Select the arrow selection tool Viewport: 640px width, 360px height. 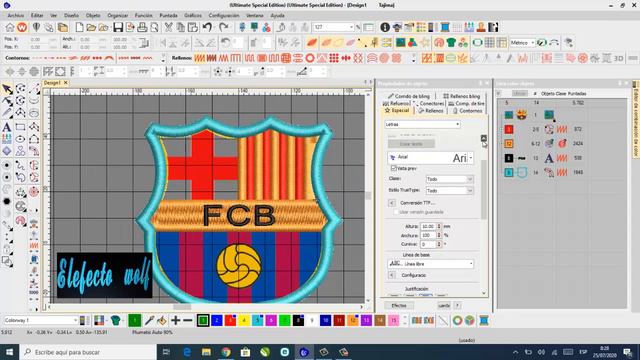[7, 89]
